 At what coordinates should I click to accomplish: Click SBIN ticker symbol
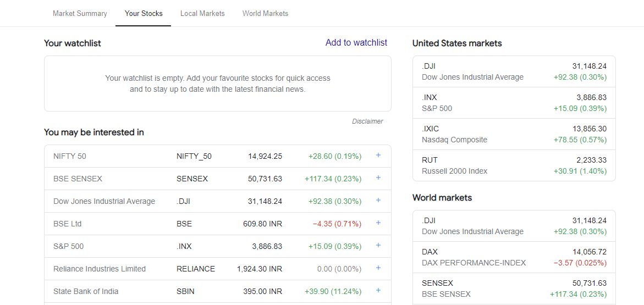[185, 292]
